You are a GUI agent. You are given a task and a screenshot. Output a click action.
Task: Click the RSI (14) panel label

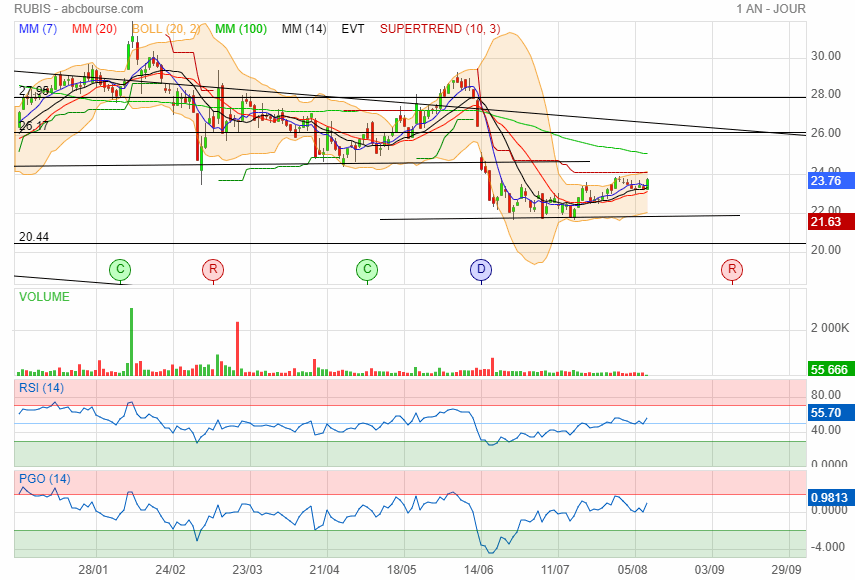click(x=41, y=388)
